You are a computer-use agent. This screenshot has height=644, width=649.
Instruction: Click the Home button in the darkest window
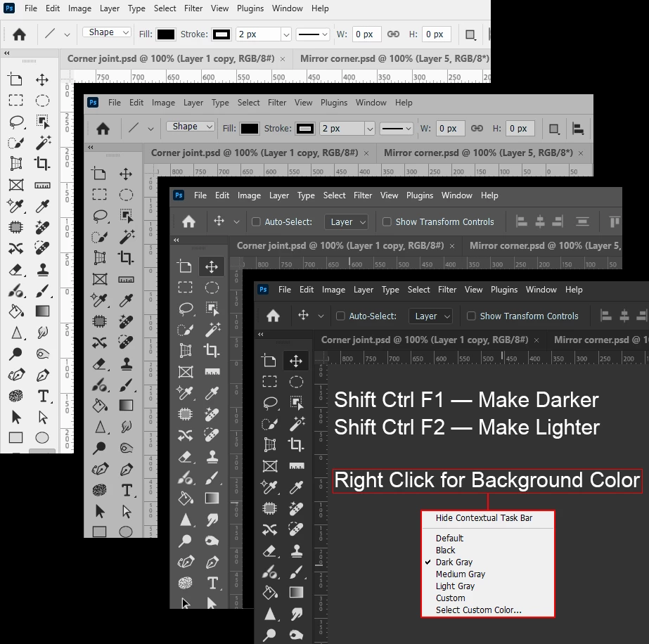pyautogui.click(x=274, y=316)
